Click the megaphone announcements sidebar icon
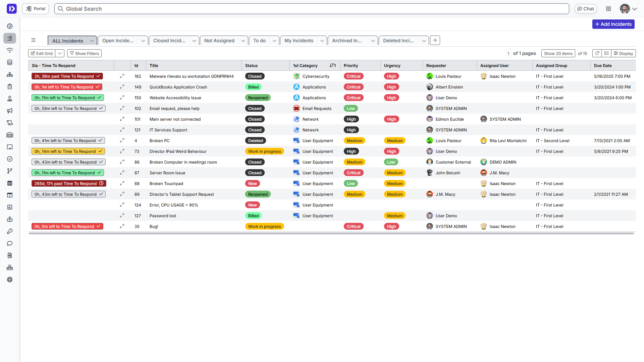The width and height of the screenshot is (644, 362). click(x=10, y=111)
